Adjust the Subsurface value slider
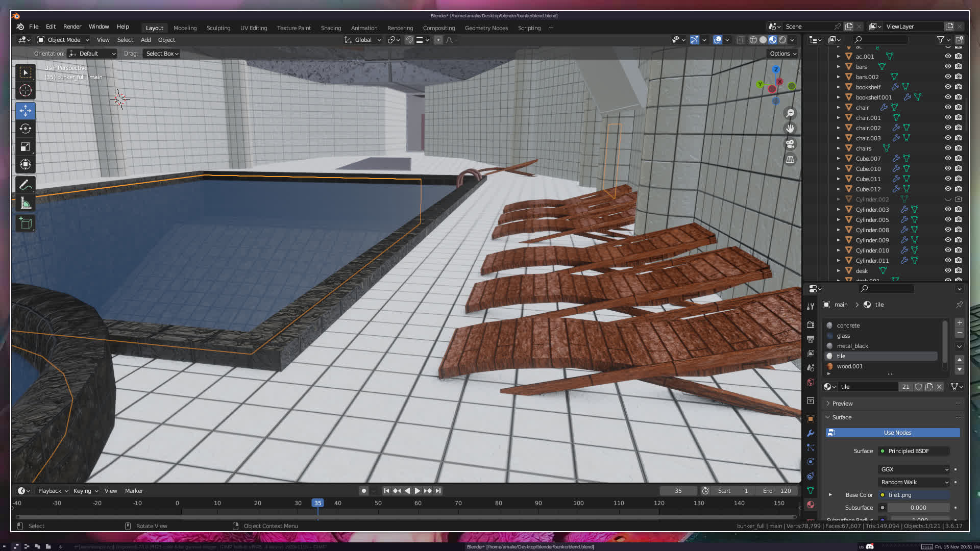 918,508
